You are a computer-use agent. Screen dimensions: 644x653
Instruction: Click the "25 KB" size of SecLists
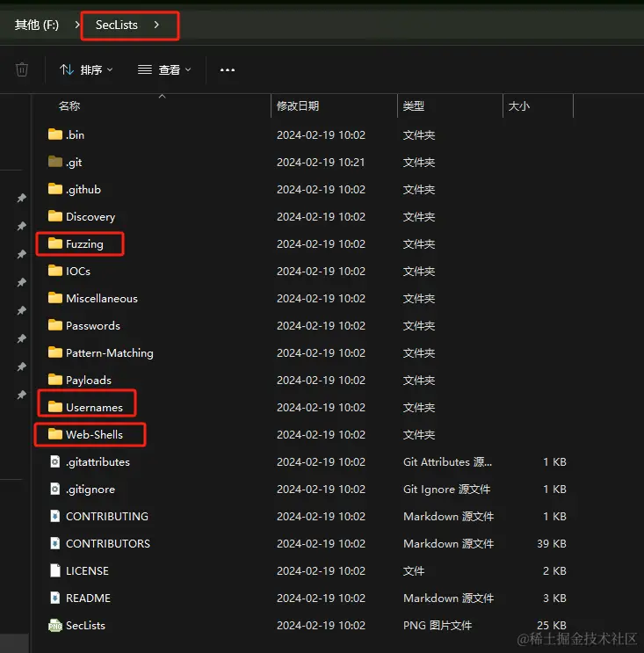[551, 625]
